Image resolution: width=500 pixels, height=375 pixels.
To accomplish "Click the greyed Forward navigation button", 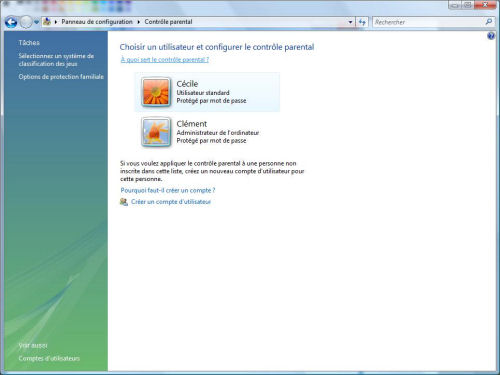I will pyautogui.click(x=26, y=22).
